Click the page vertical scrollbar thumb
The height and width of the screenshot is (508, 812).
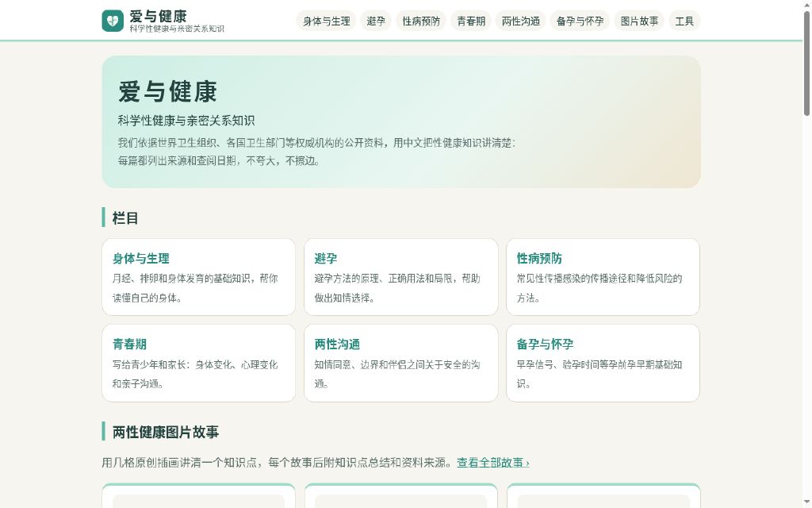(806, 62)
